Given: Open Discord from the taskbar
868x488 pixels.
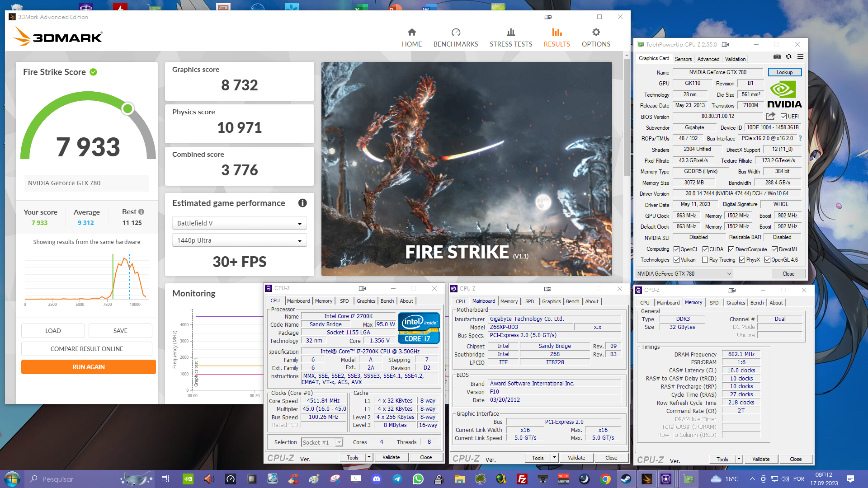Looking at the screenshot, I should point(376,479).
